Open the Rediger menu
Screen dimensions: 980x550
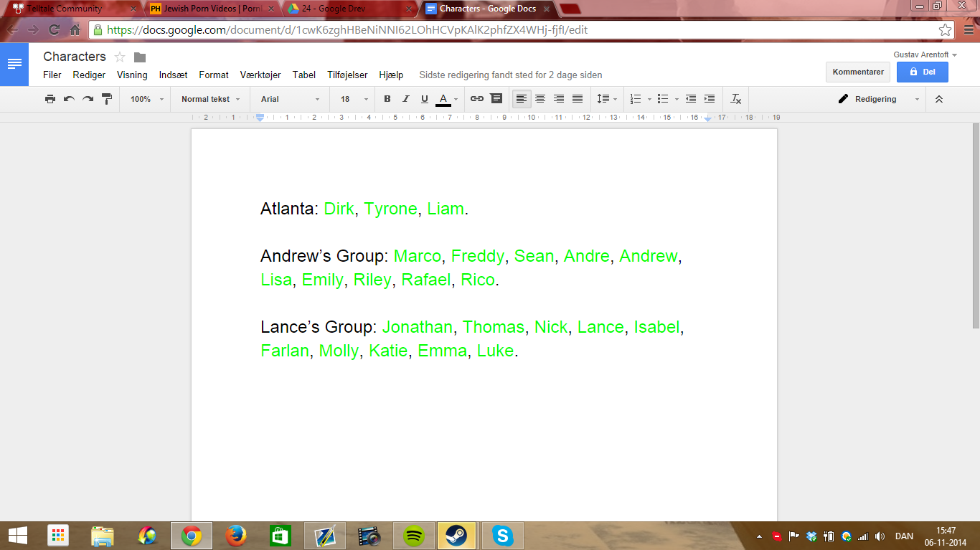click(x=89, y=75)
